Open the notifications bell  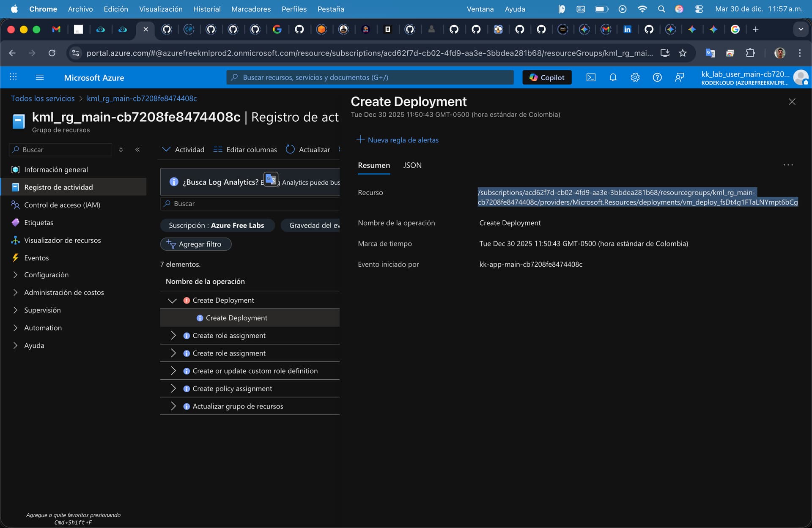pyautogui.click(x=613, y=77)
